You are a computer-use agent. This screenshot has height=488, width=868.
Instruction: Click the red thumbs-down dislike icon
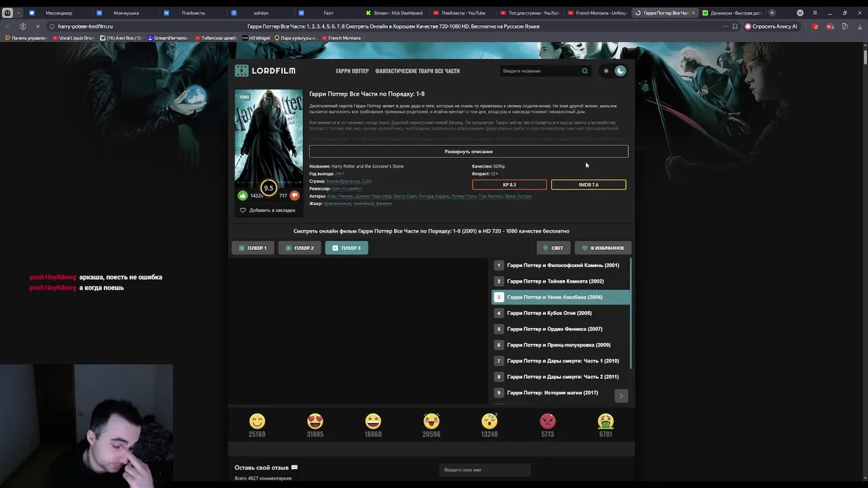(294, 195)
